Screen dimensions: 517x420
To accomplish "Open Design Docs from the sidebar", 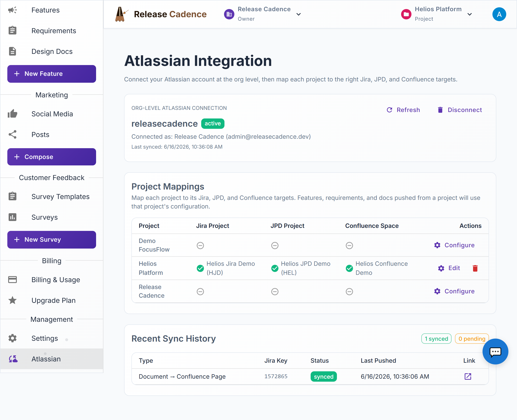I will (x=52, y=51).
